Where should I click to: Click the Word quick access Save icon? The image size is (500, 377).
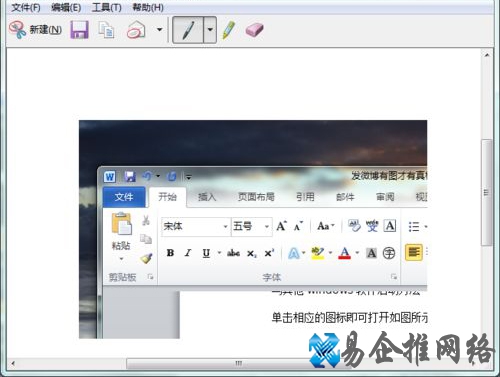point(130,176)
